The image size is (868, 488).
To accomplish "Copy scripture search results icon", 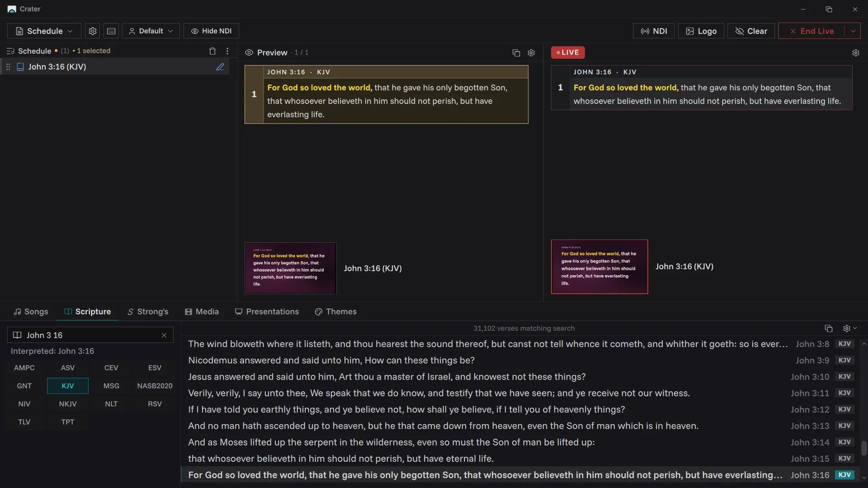I will (x=829, y=328).
